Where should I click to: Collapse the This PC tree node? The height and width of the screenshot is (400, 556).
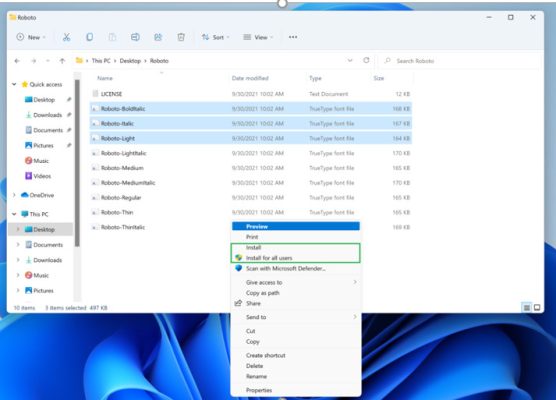click(14, 214)
